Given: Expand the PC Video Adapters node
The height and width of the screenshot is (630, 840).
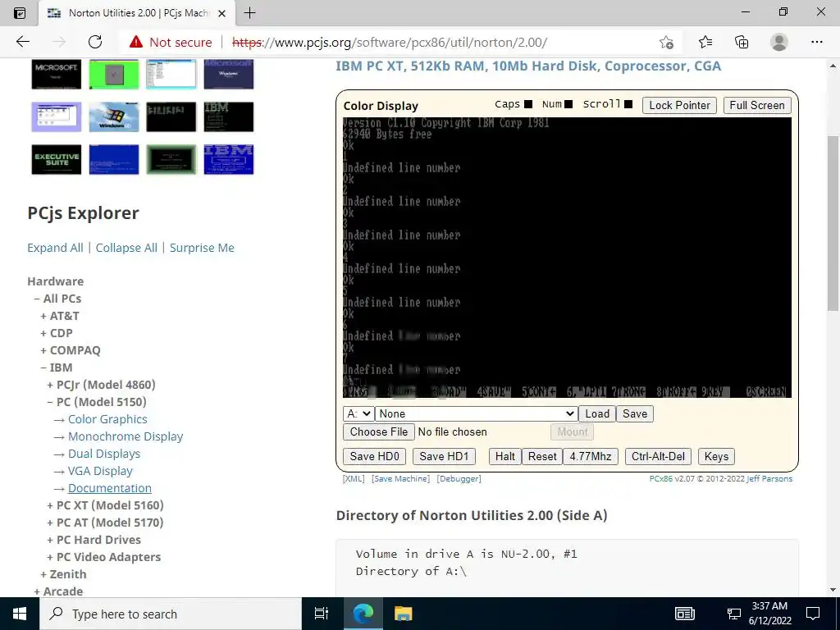Looking at the screenshot, I should click(50, 557).
